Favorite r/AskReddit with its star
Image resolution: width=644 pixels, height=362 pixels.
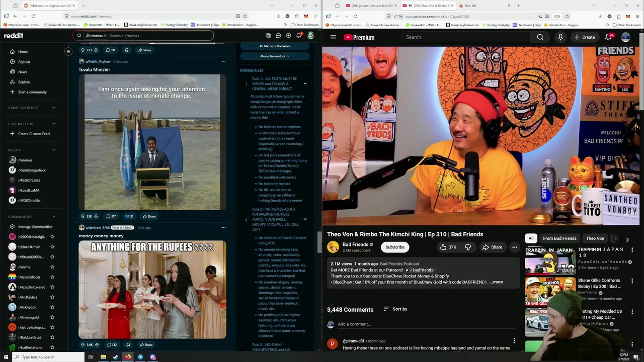click(x=52, y=307)
